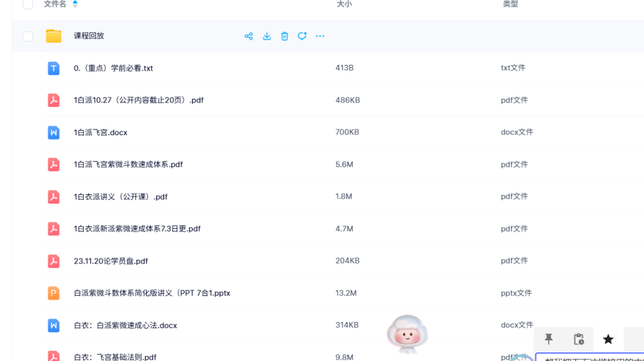The height and width of the screenshot is (361, 644).
Task: Click the txt icon of 0.（重点）学前必看.txt
Action: 53,68
